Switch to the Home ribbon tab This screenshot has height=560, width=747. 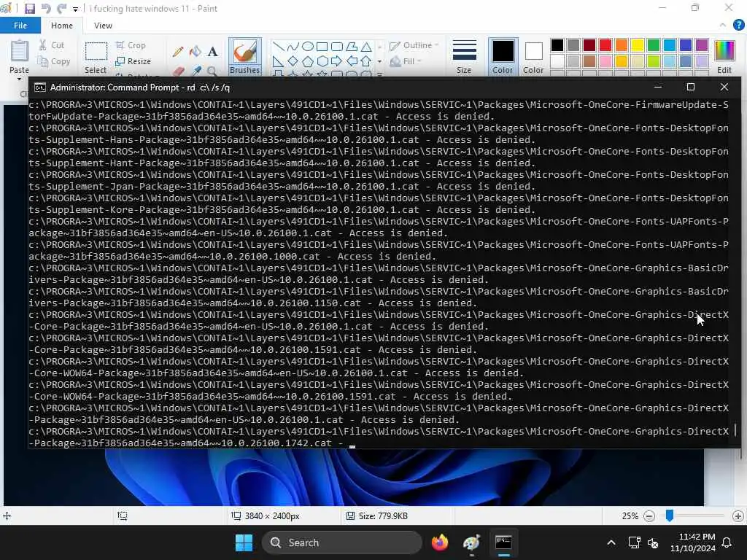point(62,26)
